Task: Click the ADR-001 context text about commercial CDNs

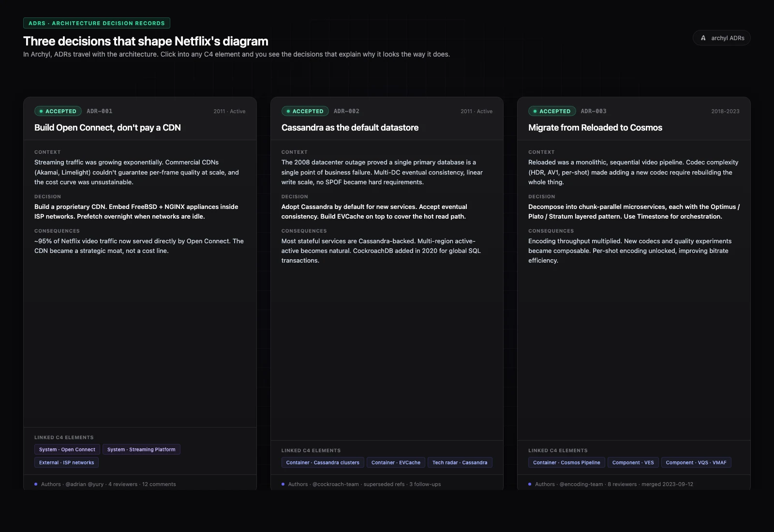Action: point(136,172)
